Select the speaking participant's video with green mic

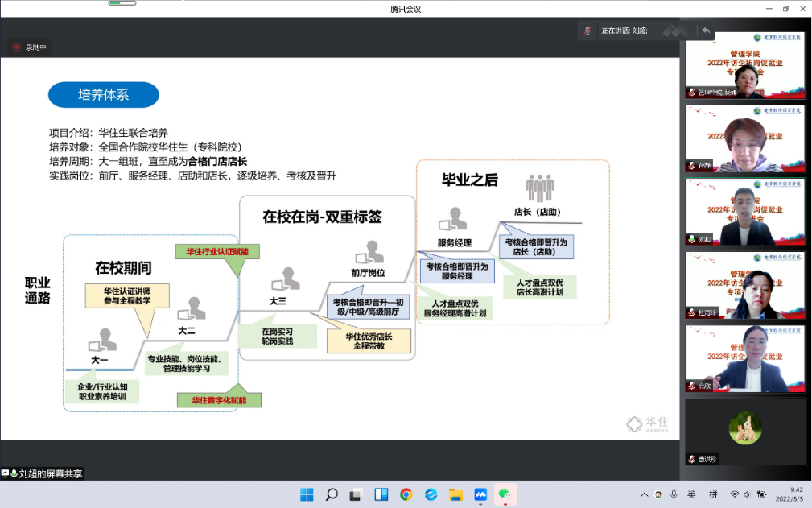[x=744, y=213]
